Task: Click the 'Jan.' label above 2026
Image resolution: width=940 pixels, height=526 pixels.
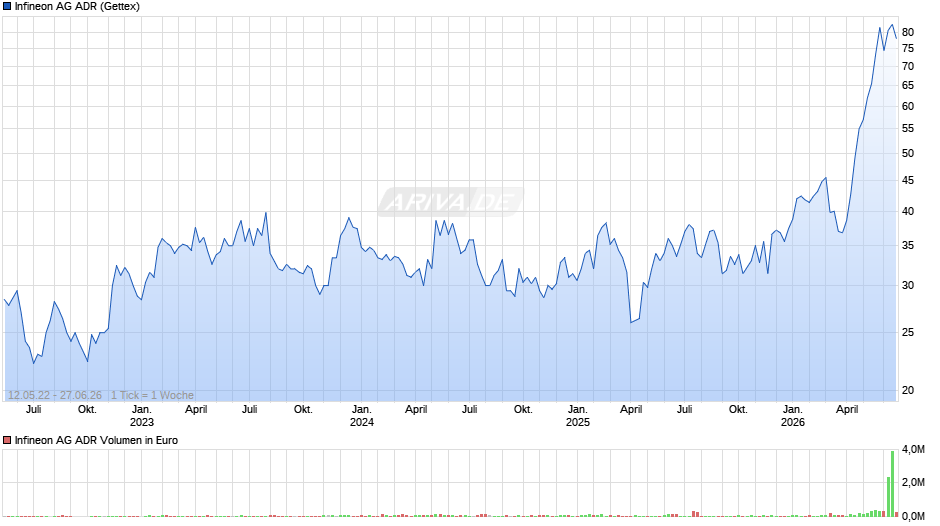Action: point(793,410)
